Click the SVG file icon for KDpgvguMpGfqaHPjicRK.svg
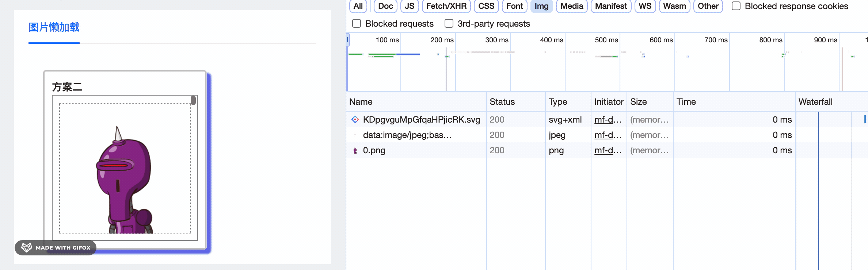The image size is (868, 270). (355, 119)
